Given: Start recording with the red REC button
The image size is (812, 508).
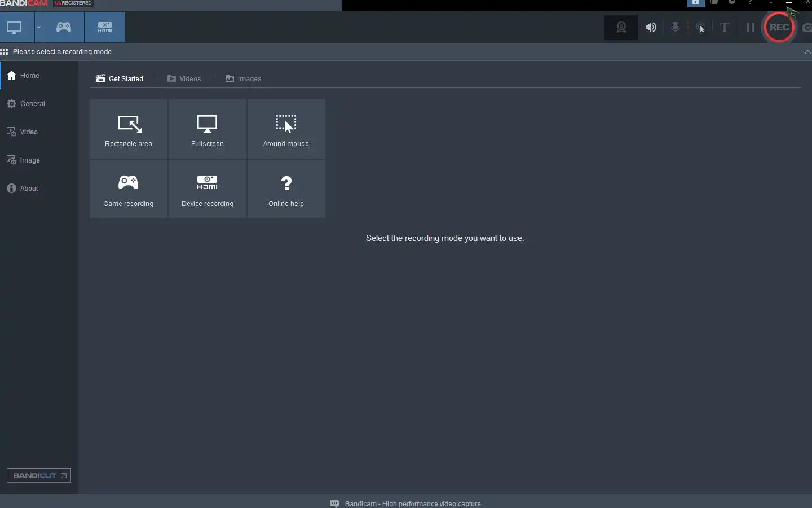Looking at the screenshot, I should [x=779, y=27].
